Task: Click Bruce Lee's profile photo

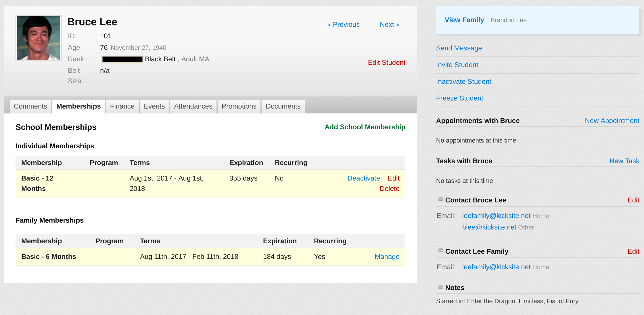Action: pyautogui.click(x=39, y=38)
